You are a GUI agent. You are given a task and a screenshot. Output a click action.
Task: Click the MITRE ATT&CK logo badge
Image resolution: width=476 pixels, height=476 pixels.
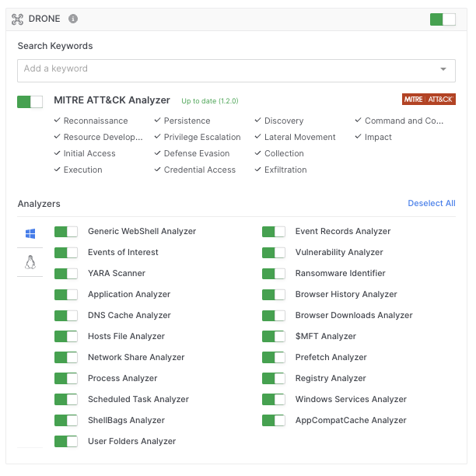coord(429,100)
